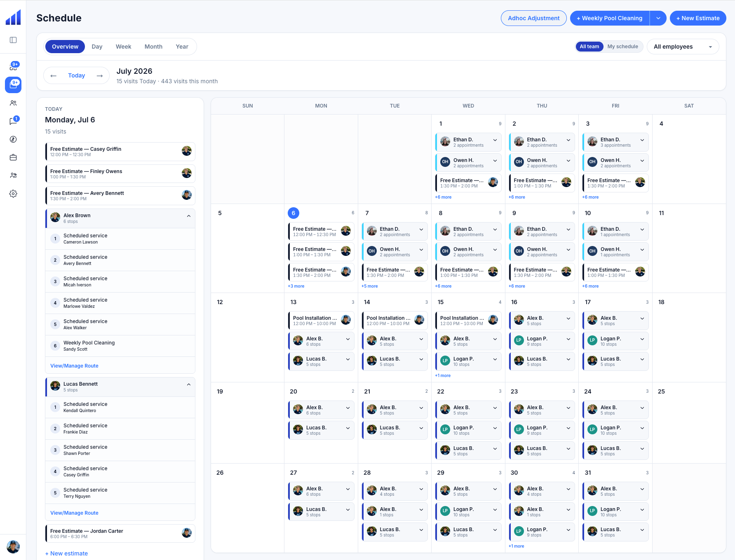Show +3 more on July 6

[296, 286]
